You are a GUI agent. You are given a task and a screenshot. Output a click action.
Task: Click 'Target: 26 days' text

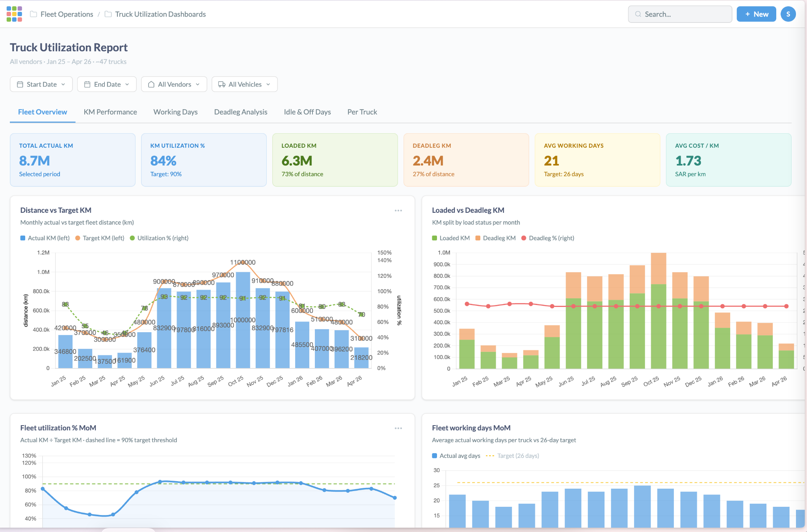[x=563, y=174]
